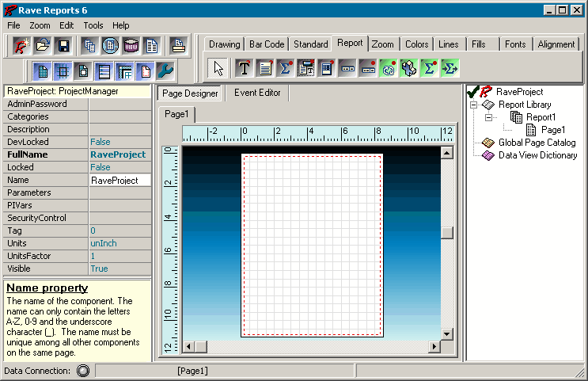Viewport: 588px width, 381px height.
Task: Select the green DataCycle component icon
Action: 389,68
